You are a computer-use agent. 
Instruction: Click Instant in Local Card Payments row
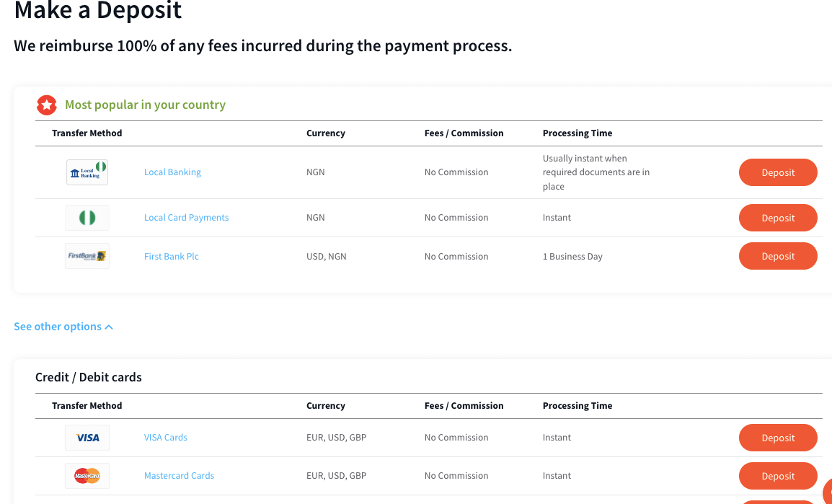coord(557,218)
